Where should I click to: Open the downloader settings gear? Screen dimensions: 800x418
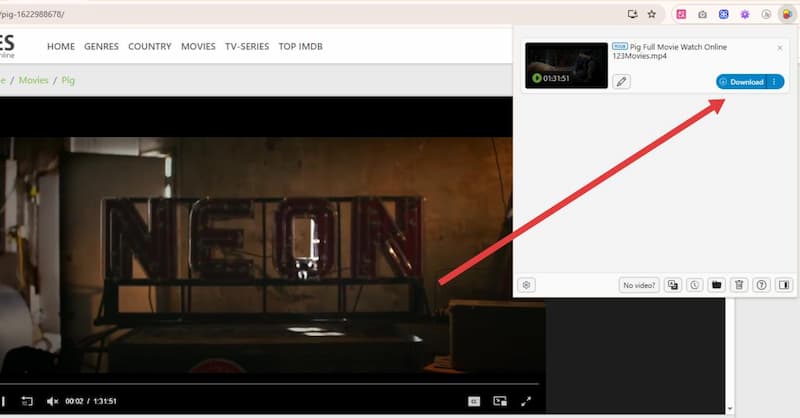pos(527,285)
